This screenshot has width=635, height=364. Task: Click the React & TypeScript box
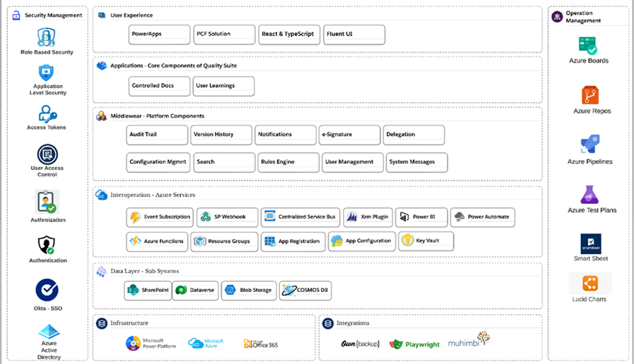[x=289, y=34]
